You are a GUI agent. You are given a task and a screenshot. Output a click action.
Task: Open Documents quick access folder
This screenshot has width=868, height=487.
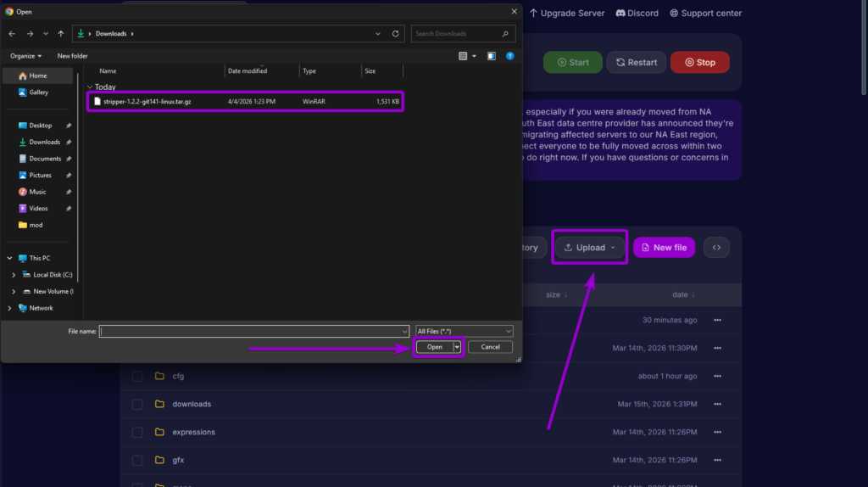click(x=44, y=159)
